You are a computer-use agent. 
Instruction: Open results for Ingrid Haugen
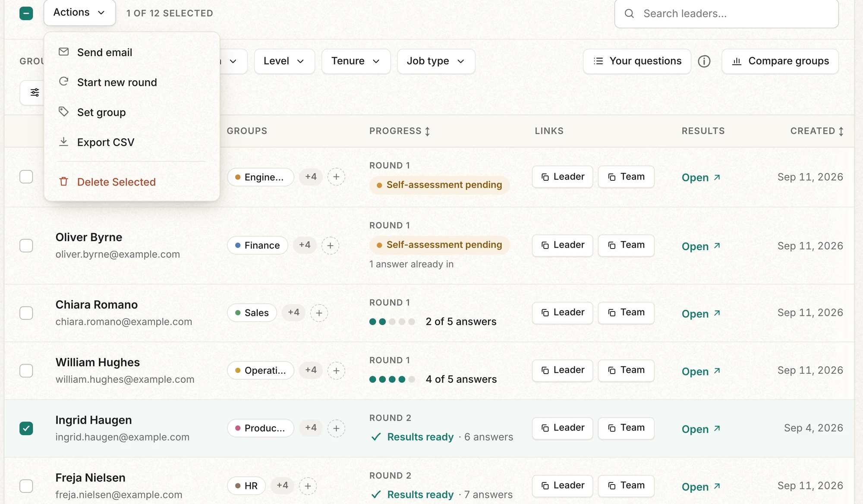coord(701,429)
